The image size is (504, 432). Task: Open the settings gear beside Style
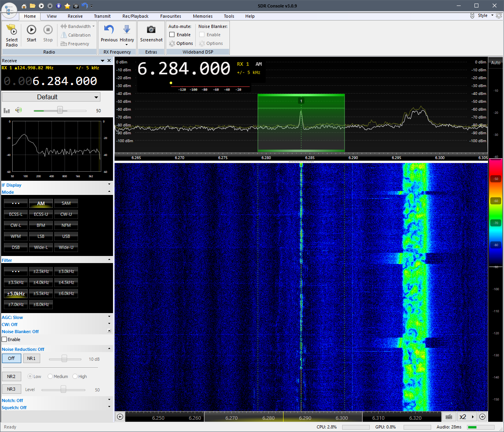(x=499, y=16)
